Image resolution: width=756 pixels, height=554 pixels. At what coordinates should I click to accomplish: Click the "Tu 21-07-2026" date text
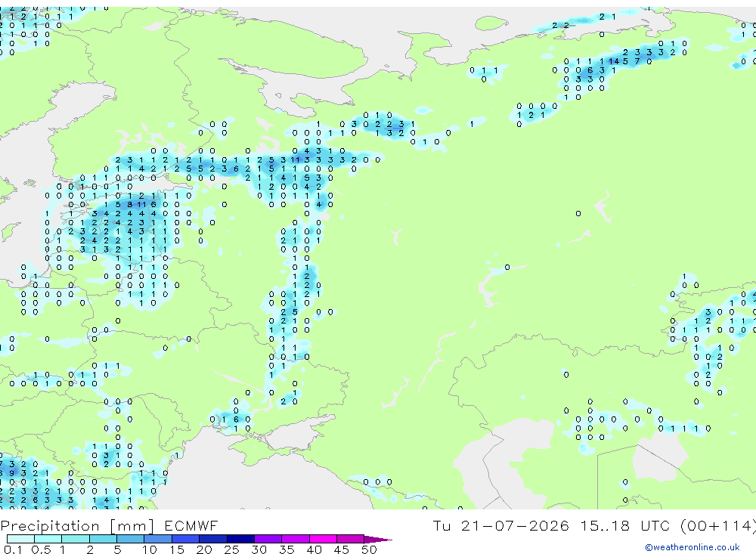pyautogui.click(x=500, y=525)
